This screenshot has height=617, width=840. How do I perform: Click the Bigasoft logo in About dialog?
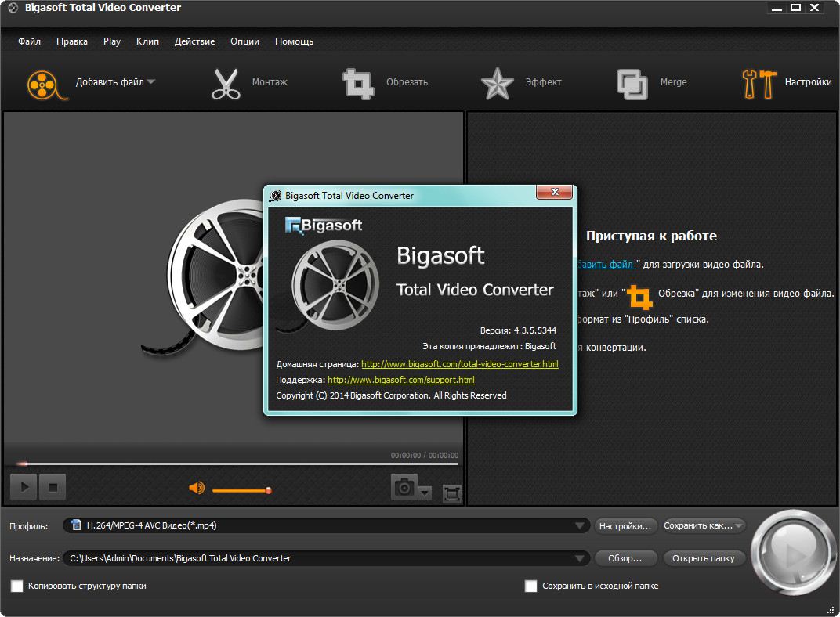coord(324,226)
